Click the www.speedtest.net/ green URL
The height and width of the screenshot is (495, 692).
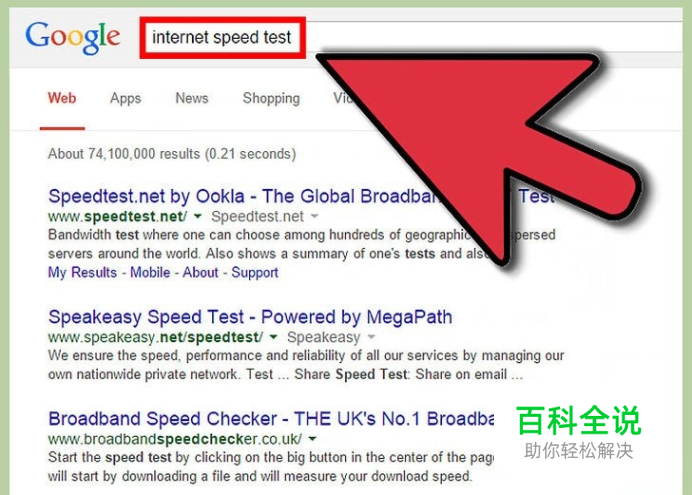[x=117, y=216]
